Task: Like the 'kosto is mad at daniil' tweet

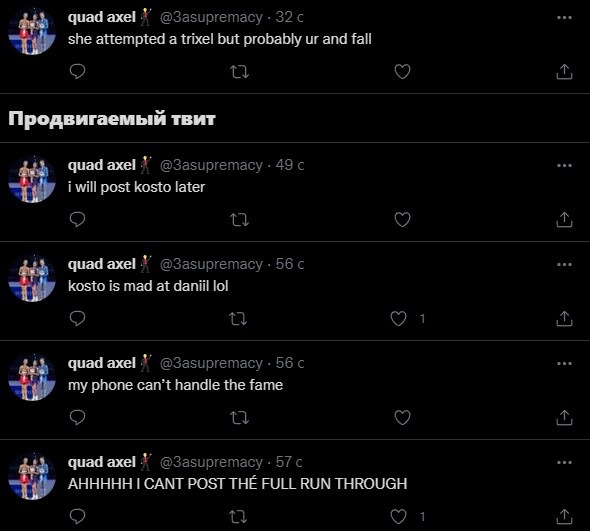Action: tap(398, 319)
